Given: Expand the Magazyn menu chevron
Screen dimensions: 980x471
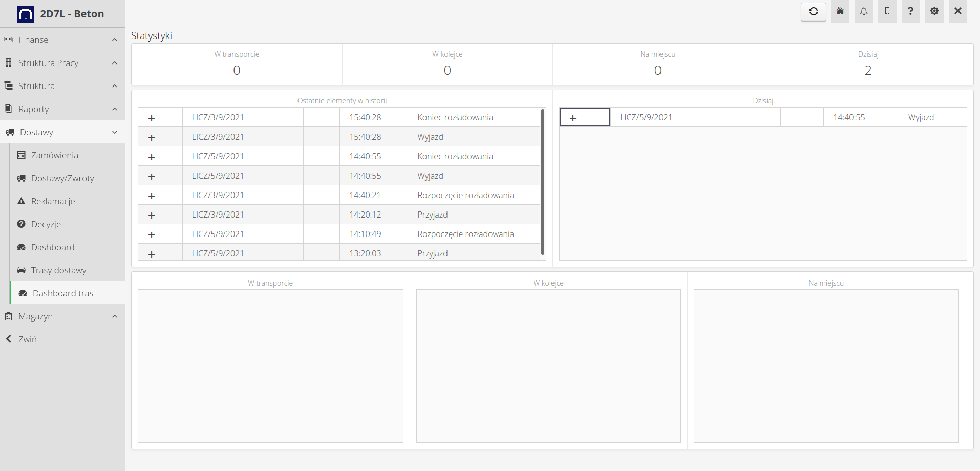Looking at the screenshot, I should coord(115,316).
